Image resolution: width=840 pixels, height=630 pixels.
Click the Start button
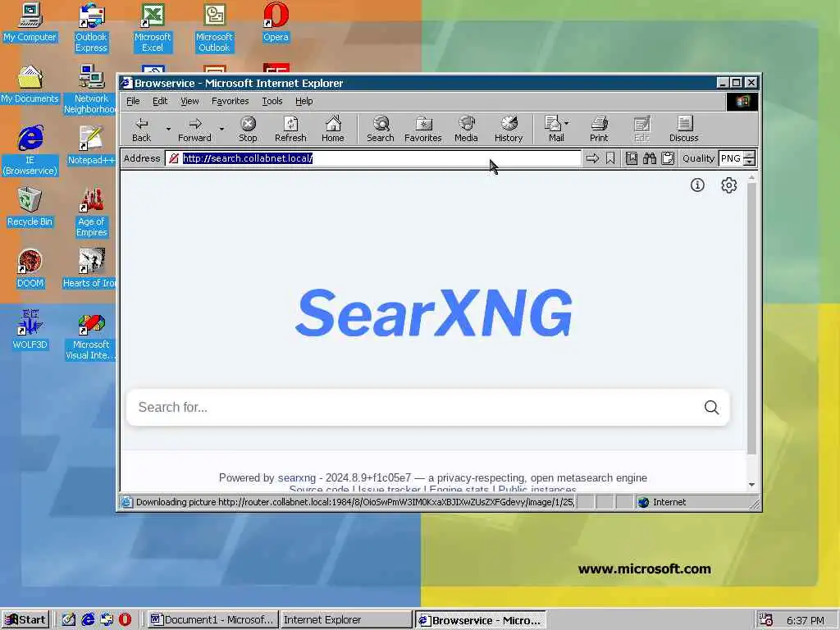25,620
